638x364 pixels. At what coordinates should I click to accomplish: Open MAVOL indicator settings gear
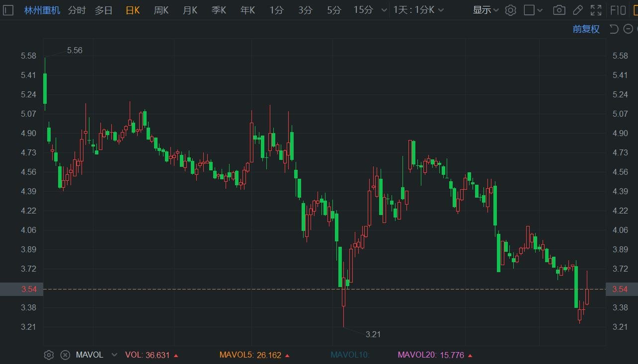[x=49, y=355]
